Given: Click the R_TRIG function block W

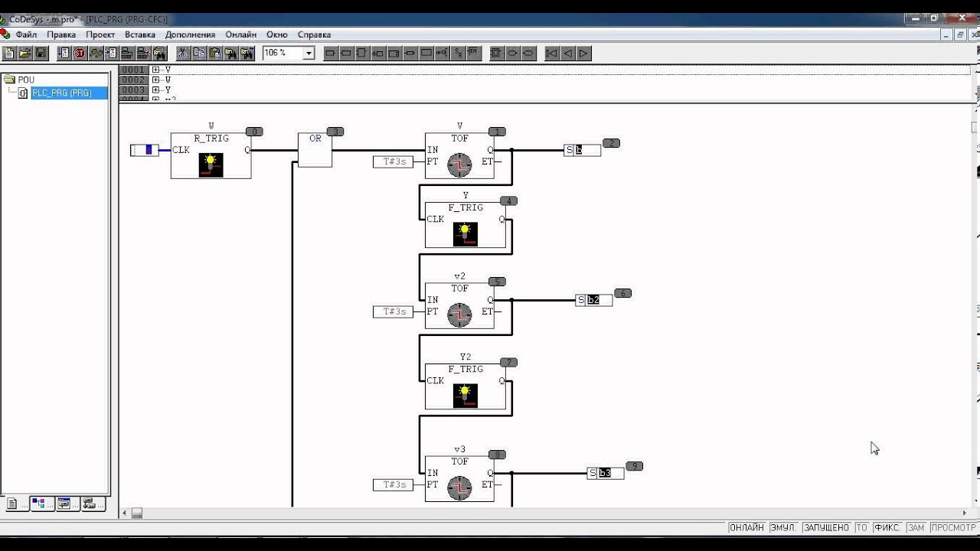Looking at the screenshot, I should [211, 155].
